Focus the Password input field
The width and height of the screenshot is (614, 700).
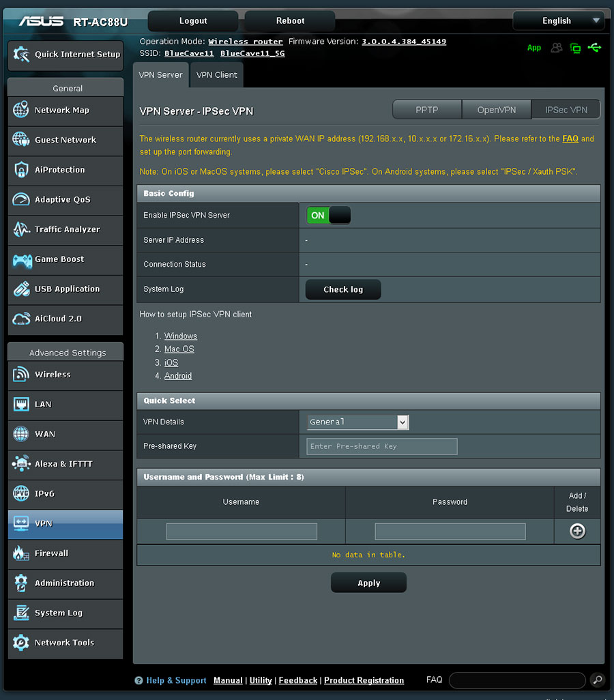coord(450,531)
